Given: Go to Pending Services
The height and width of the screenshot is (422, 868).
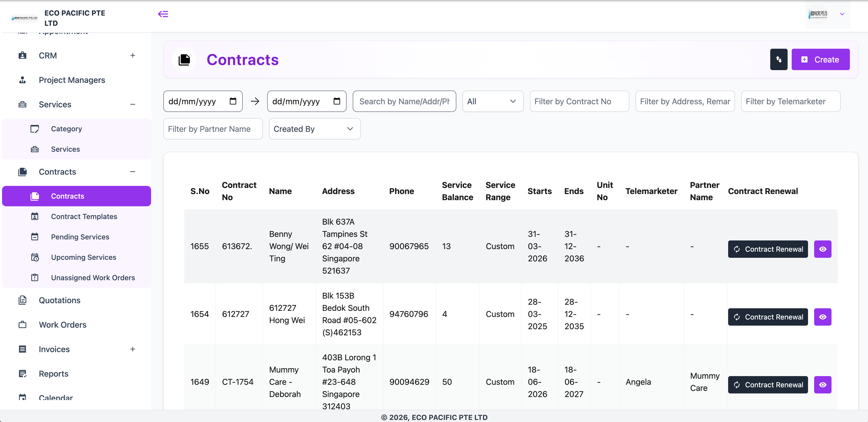Looking at the screenshot, I should click(77, 237).
